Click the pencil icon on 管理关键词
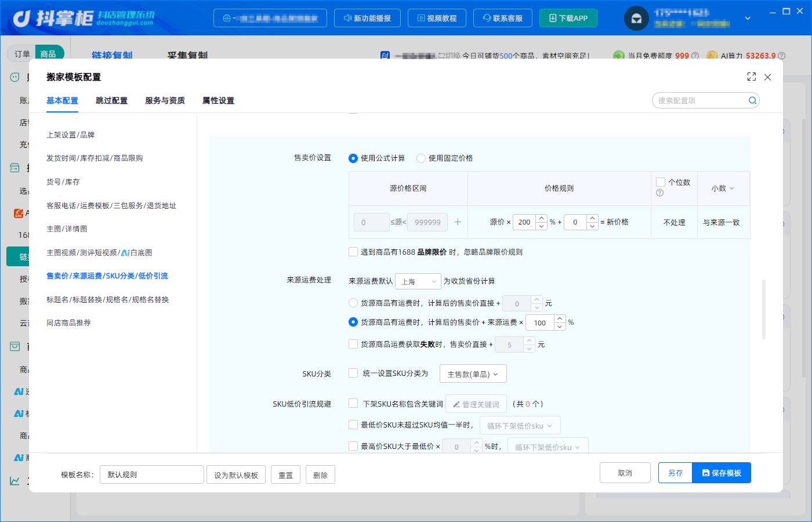Image resolution: width=812 pixels, height=522 pixels. point(456,404)
